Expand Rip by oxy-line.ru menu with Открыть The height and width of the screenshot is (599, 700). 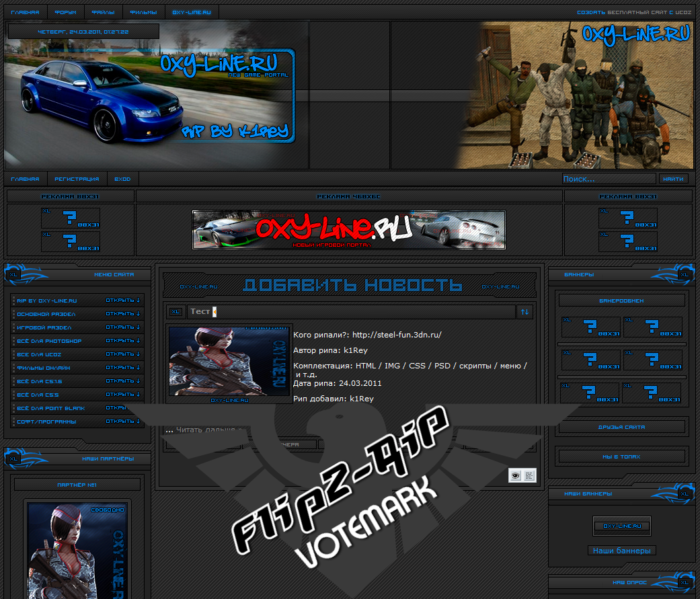123,301
